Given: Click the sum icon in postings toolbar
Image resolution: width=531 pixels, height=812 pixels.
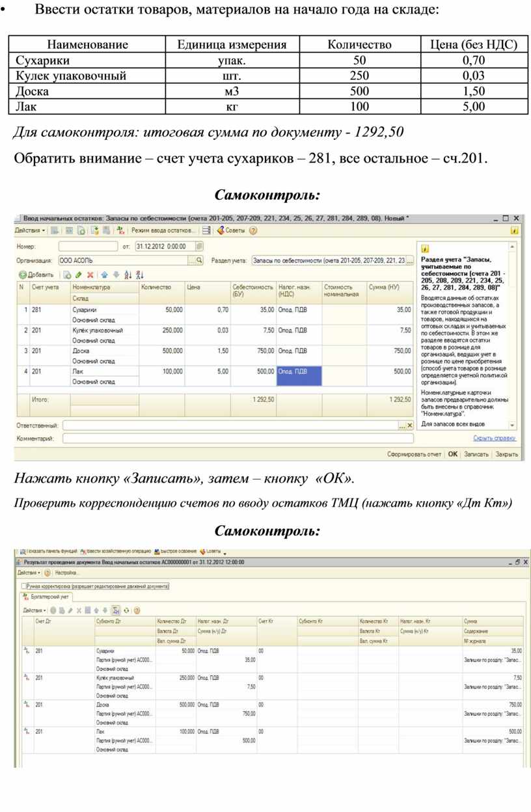Looking at the screenshot, I should pyautogui.click(x=115, y=610).
